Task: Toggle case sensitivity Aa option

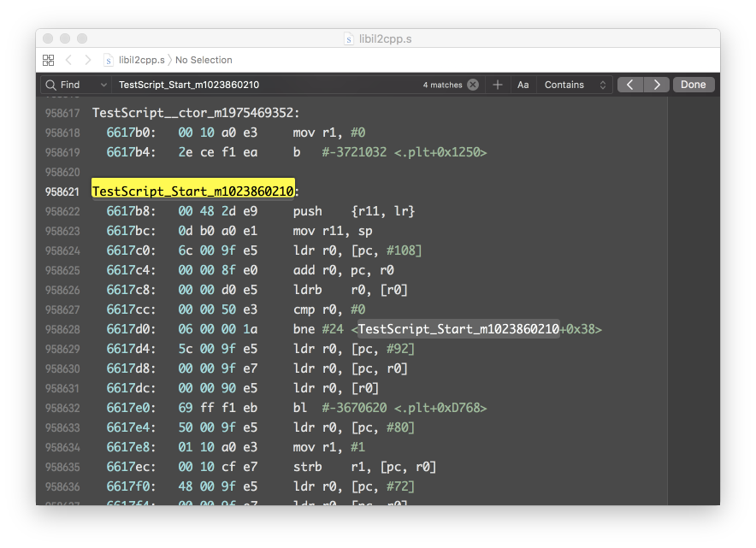Action: click(523, 85)
